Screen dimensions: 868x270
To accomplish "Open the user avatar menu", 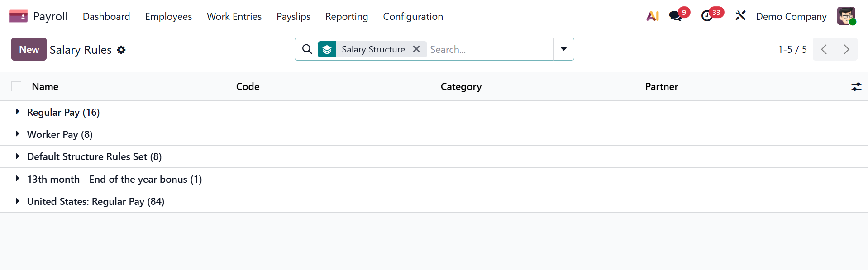I will (x=846, y=16).
